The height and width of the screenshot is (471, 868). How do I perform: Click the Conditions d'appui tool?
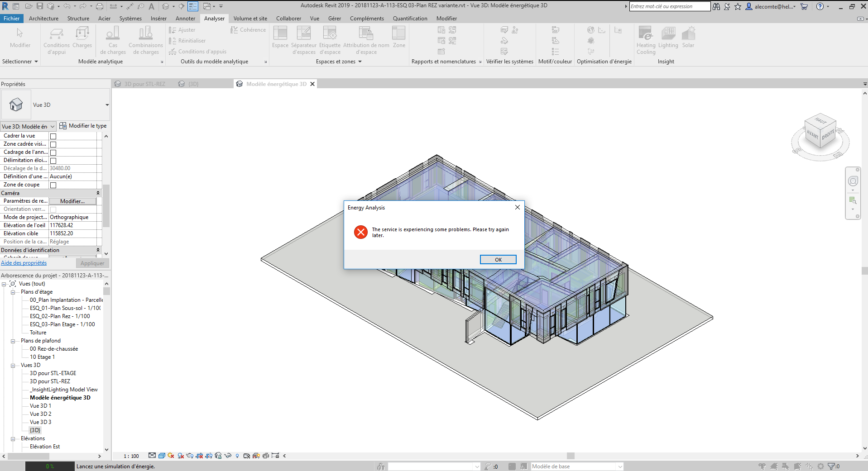tap(57, 40)
